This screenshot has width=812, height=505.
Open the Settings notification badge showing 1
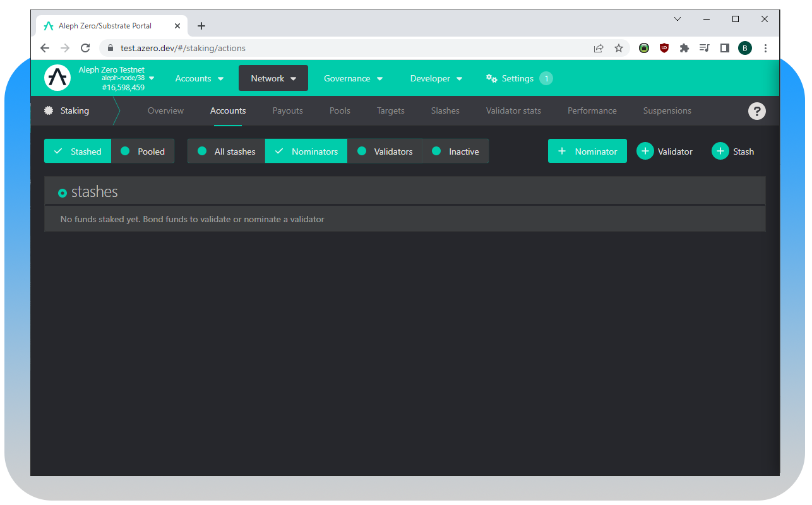(x=546, y=78)
